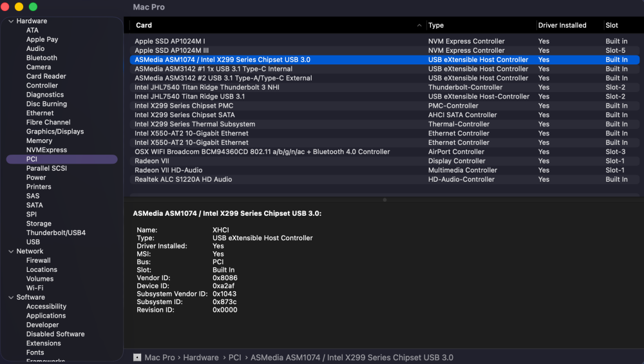The width and height of the screenshot is (644, 364).
Task: Select ASMedia ASM3142 #1 Type-C Internal row
Action: [x=384, y=69]
